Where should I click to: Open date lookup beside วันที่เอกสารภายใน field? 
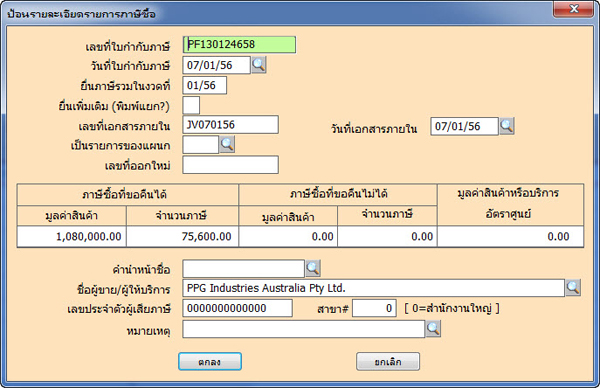point(507,126)
